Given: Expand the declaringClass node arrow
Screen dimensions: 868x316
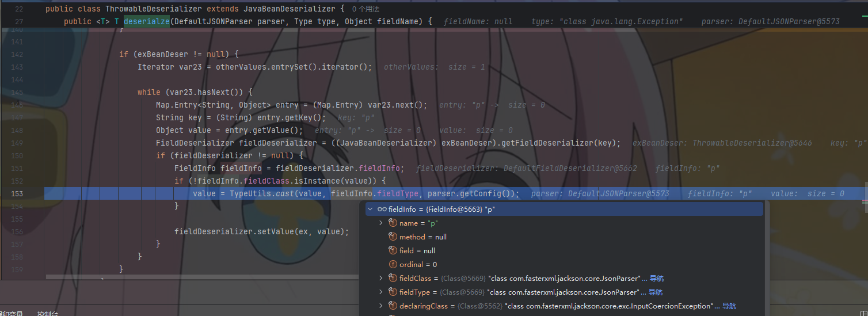Looking at the screenshot, I should [x=381, y=306].
